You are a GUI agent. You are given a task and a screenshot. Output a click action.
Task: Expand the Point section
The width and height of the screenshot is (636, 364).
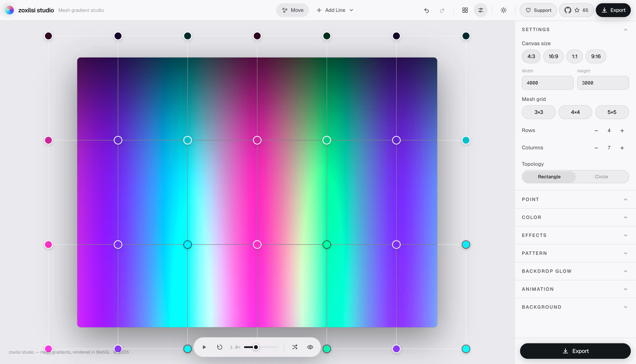[x=575, y=200]
